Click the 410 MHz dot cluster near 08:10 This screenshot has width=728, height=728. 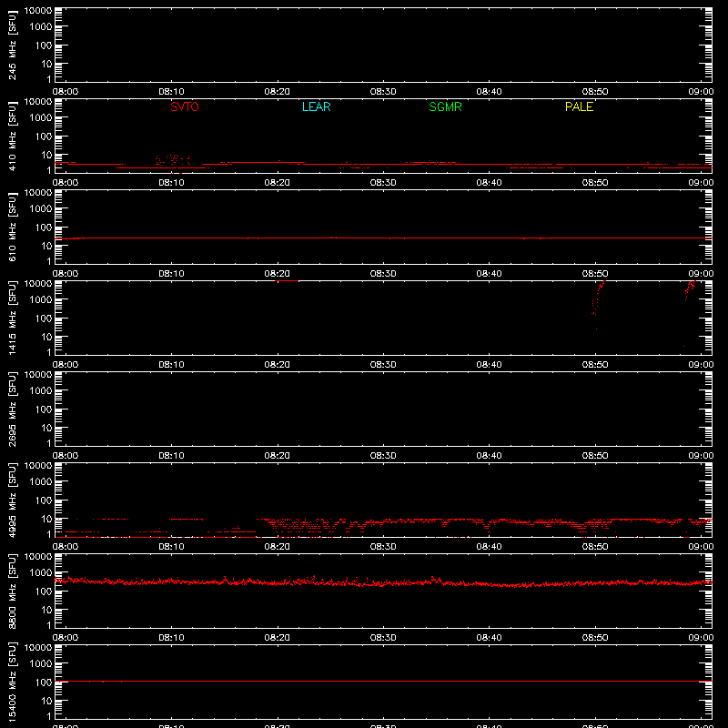[x=173, y=160]
